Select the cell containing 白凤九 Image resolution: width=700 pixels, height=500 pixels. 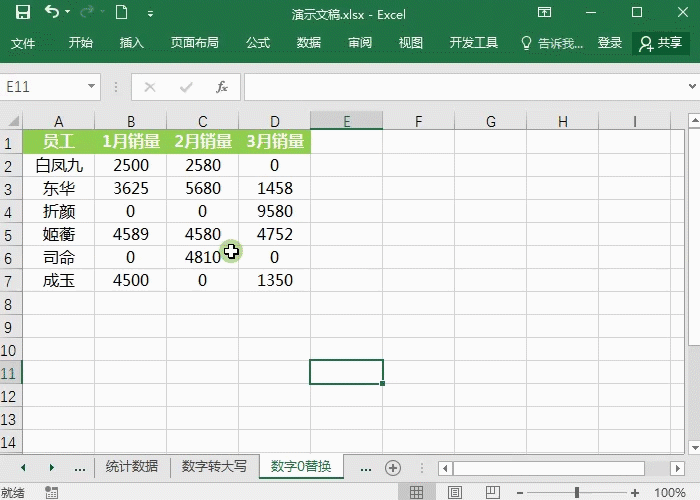pyautogui.click(x=58, y=165)
